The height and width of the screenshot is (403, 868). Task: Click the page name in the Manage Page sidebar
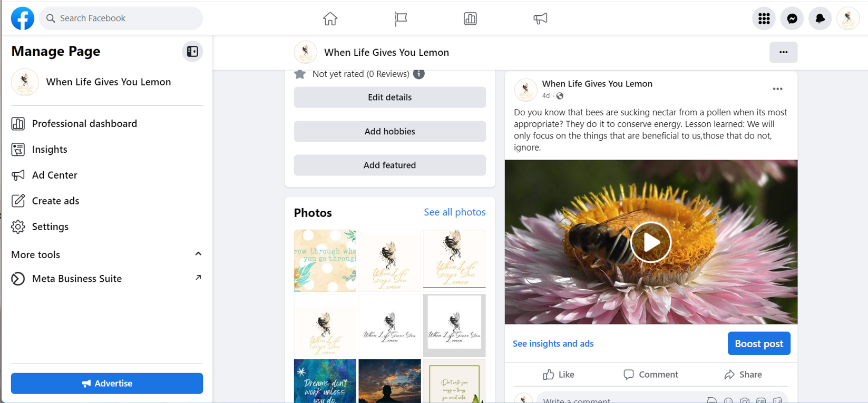[109, 82]
